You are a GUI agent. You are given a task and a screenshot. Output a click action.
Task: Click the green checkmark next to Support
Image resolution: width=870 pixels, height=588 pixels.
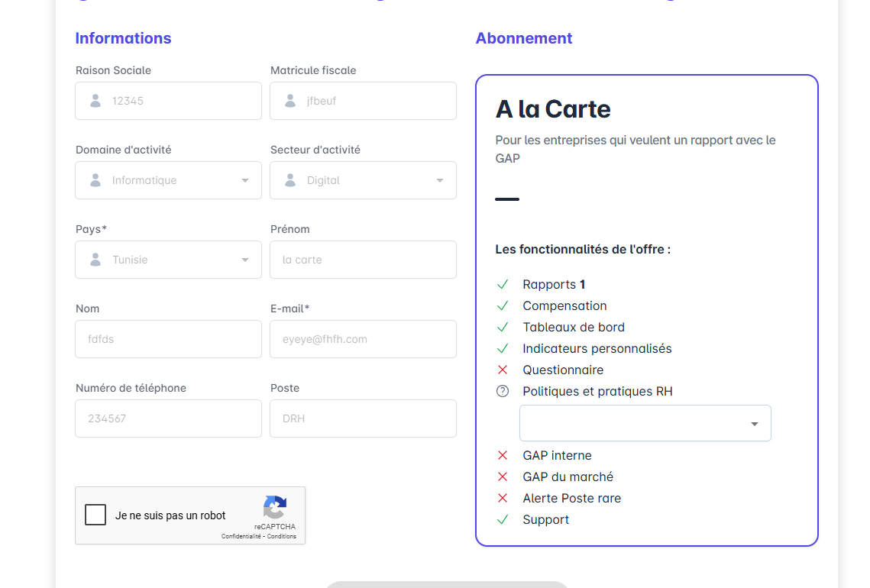(503, 519)
